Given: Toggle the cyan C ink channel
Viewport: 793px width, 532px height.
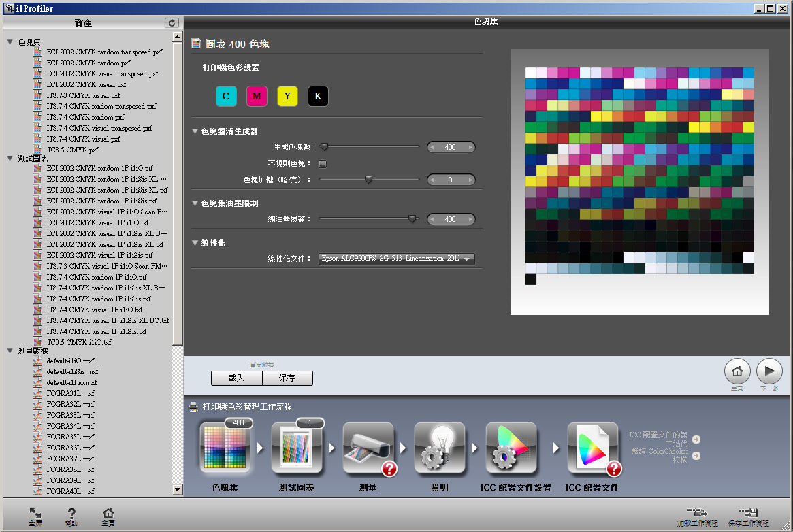Looking at the screenshot, I should tap(226, 97).
